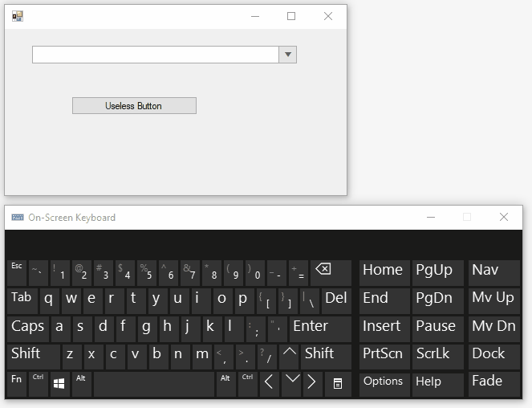
Task: Tap the semicolon colon key
Action: (x=256, y=328)
